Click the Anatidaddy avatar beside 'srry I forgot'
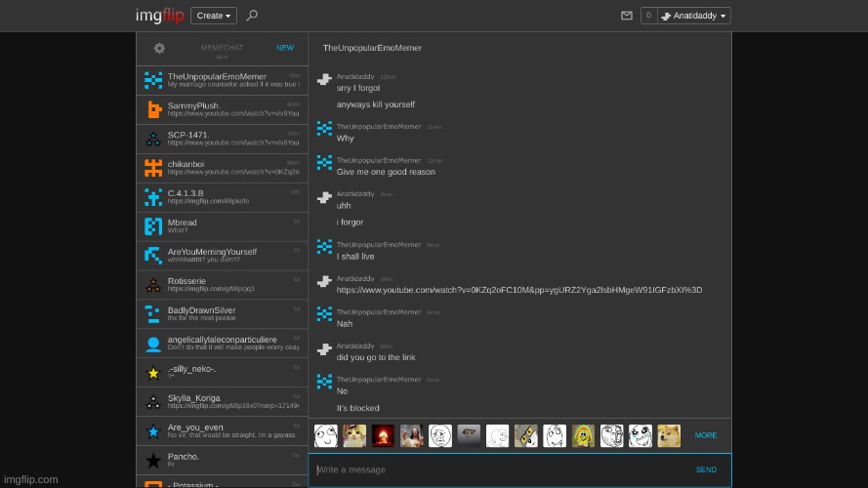The height and width of the screenshot is (488, 868). point(324,80)
